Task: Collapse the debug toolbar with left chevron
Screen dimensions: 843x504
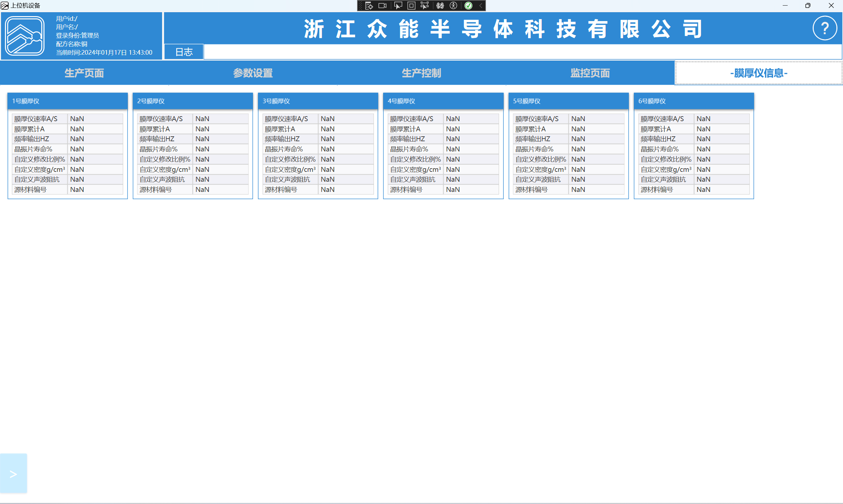Action: pos(481,6)
